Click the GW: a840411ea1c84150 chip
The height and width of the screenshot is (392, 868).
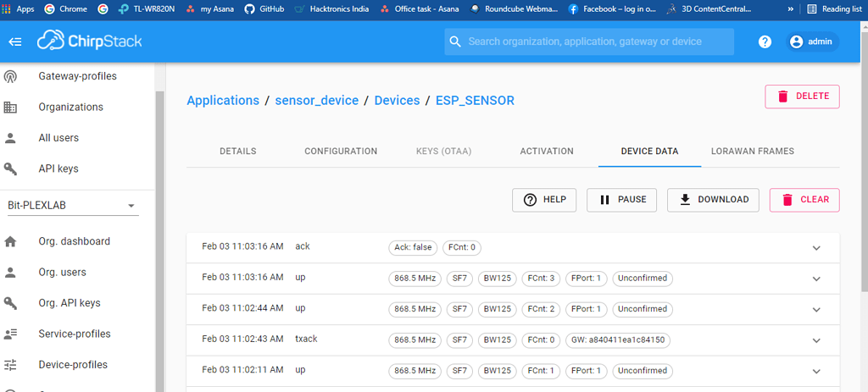617,340
